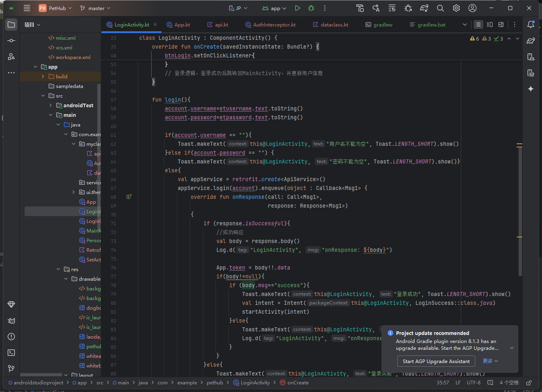This screenshot has height=392, width=542.
Task: Switch editor to split view mode
Action: click(x=489, y=25)
